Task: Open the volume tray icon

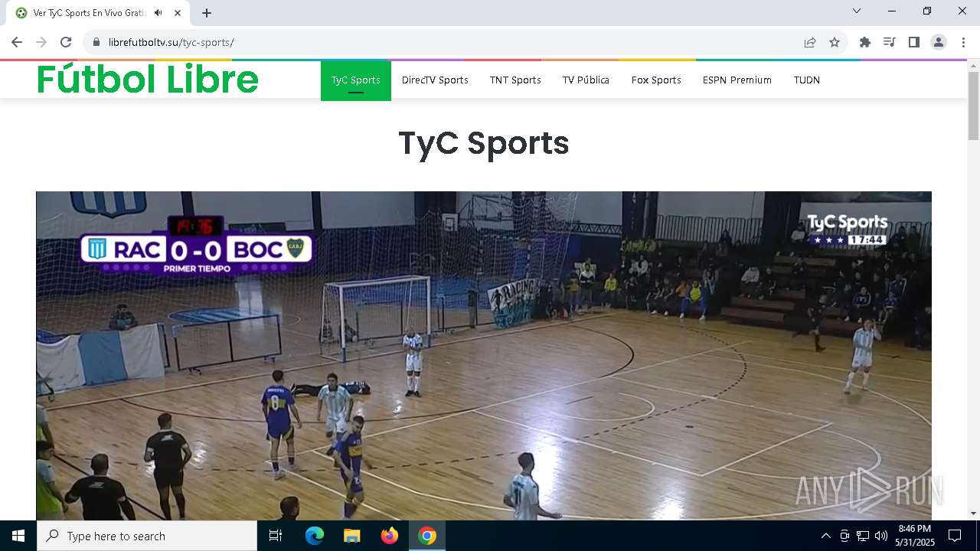Action: pos(881,536)
